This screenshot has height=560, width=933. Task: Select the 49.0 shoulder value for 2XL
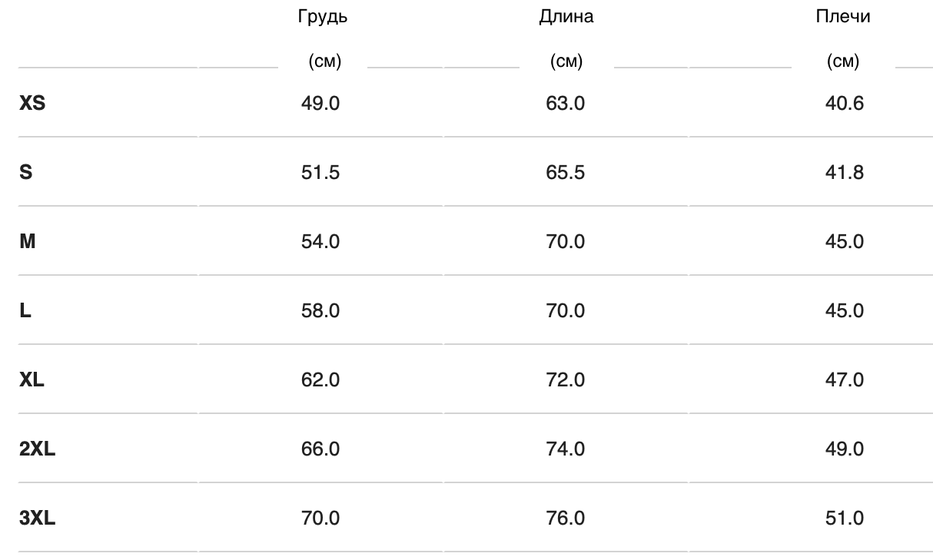click(x=844, y=449)
